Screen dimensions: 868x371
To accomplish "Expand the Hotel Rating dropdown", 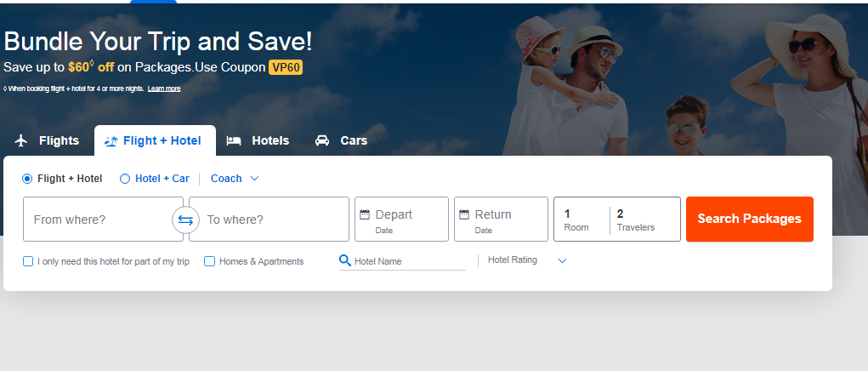I will pos(526,260).
